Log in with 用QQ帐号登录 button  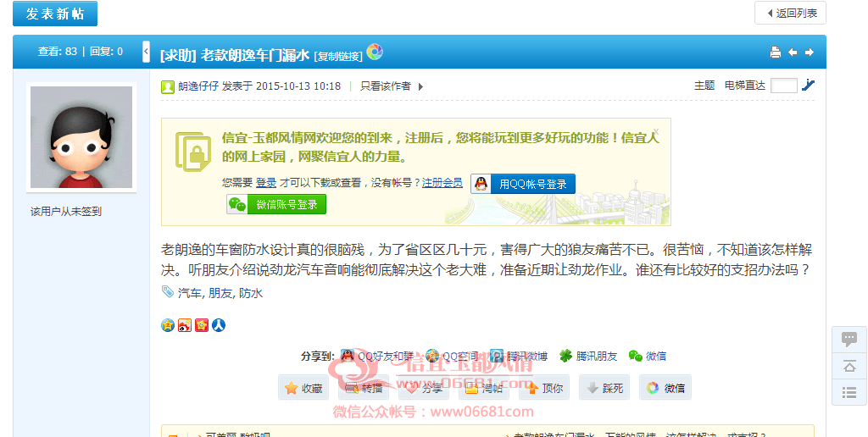(523, 184)
